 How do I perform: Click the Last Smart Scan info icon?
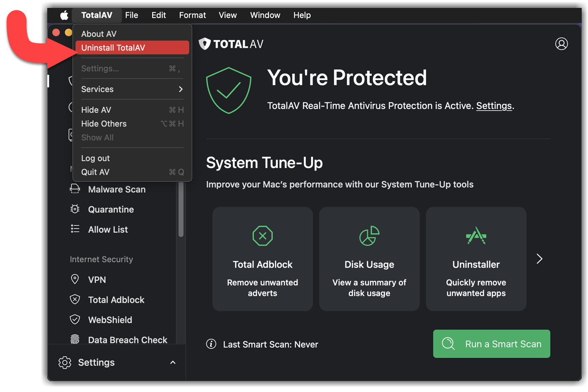coord(211,344)
